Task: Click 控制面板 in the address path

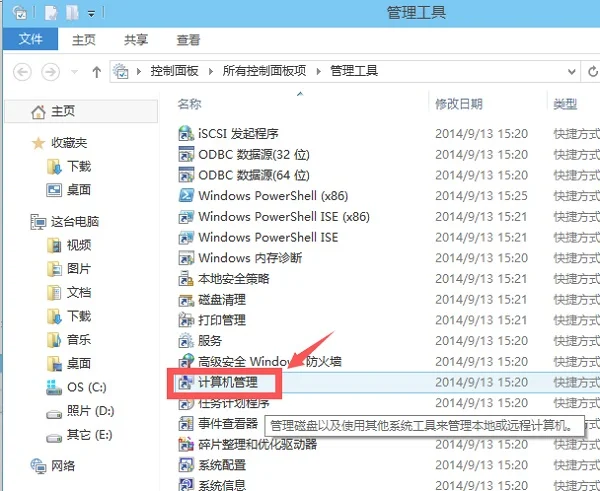Action: [174, 71]
